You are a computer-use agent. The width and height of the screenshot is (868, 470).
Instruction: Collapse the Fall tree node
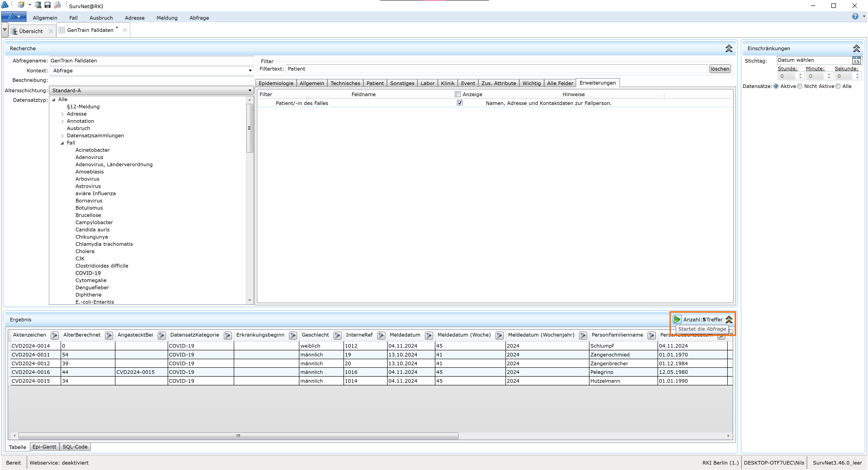(62, 143)
